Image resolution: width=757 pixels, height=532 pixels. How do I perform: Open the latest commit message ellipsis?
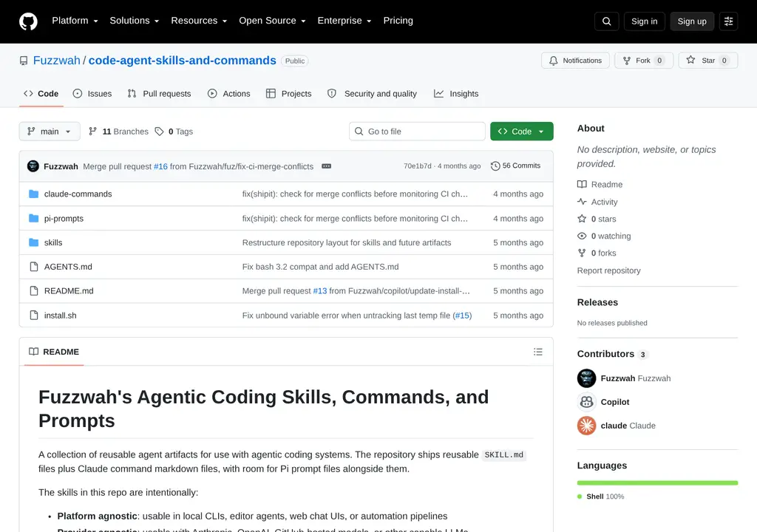click(x=326, y=166)
